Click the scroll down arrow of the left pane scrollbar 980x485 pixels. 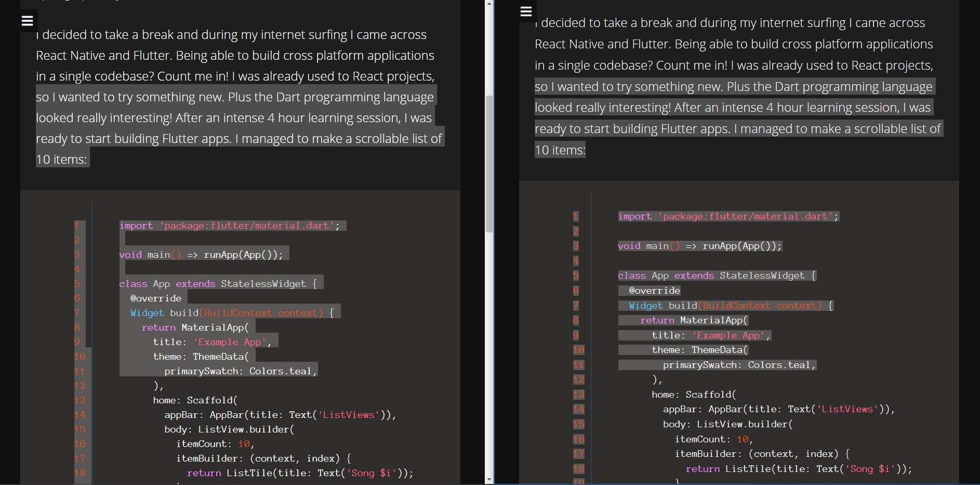click(x=489, y=480)
